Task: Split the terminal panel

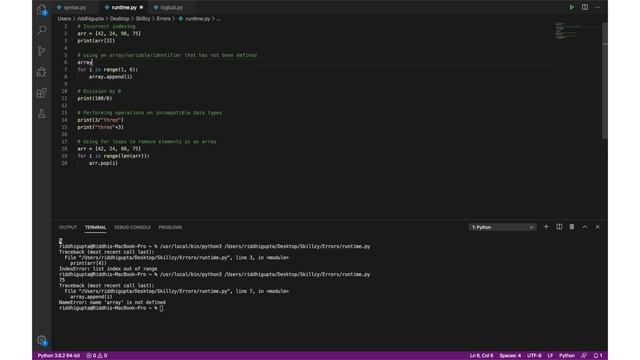Action: 559,227
